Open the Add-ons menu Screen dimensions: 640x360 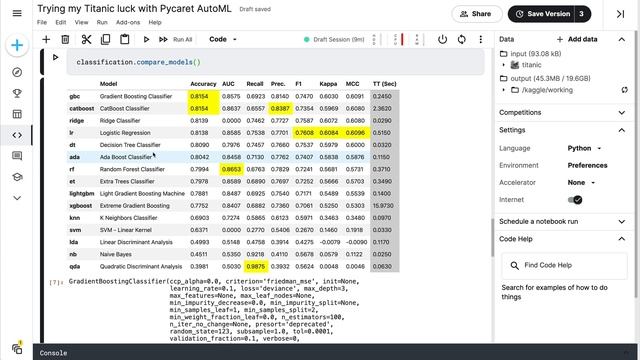(x=128, y=22)
